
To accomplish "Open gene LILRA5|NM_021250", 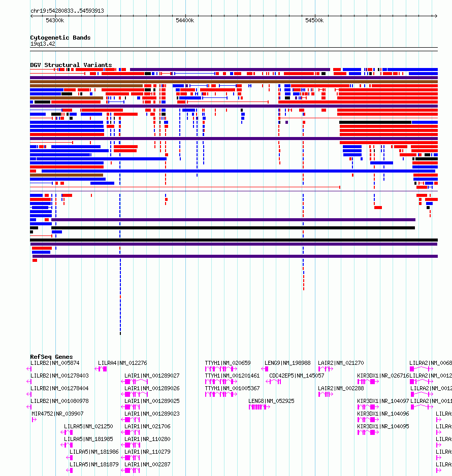I will [x=88, y=426].
